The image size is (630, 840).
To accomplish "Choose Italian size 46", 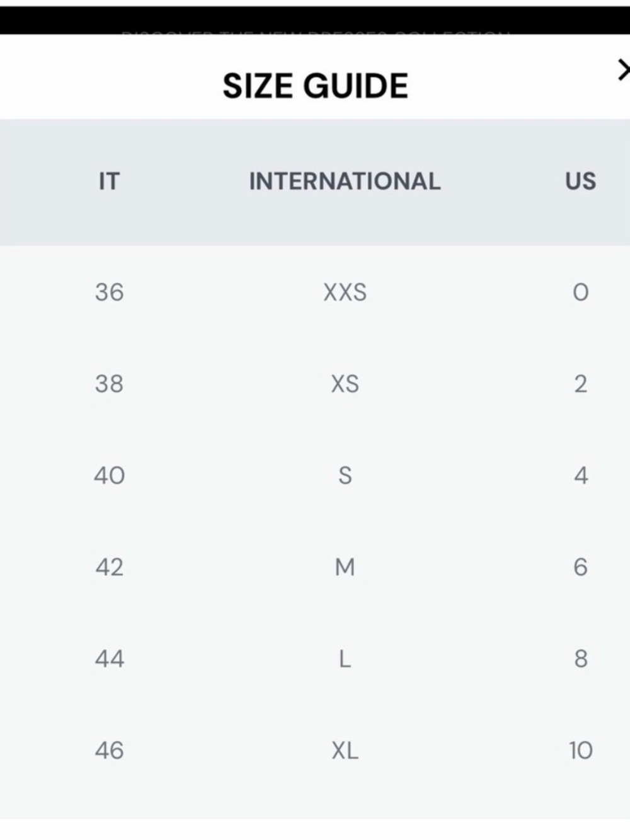I will click(x=109, y=750).
